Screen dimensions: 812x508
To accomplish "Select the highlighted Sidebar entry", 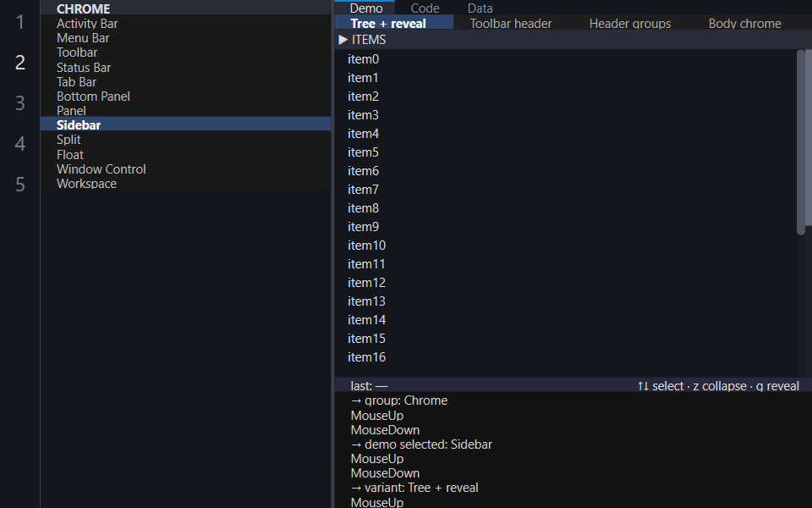I will pos(185,125).
